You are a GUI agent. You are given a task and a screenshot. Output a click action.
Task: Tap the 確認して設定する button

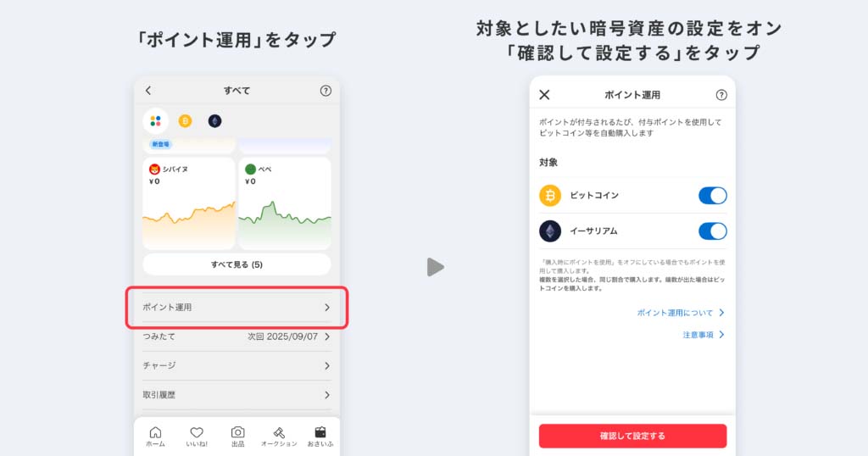[632, 436]
